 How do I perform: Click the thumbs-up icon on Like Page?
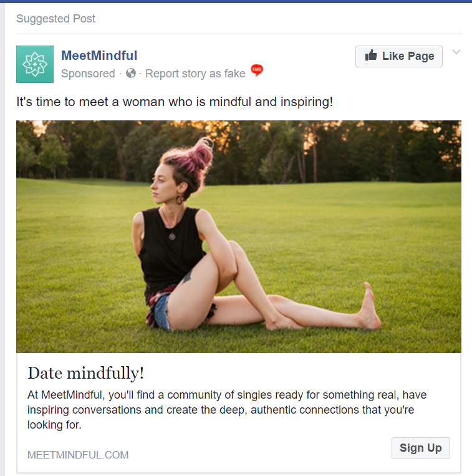[x=371, y=56]
